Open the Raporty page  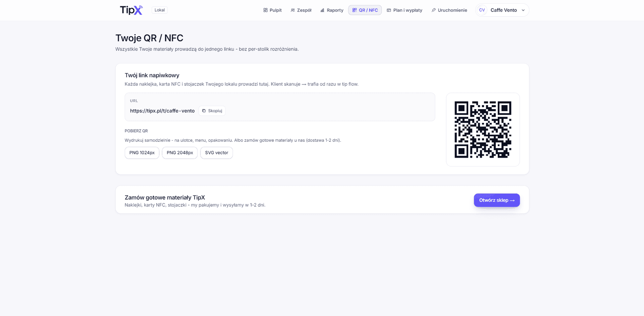pyautogui.click(x=332, y=10)
